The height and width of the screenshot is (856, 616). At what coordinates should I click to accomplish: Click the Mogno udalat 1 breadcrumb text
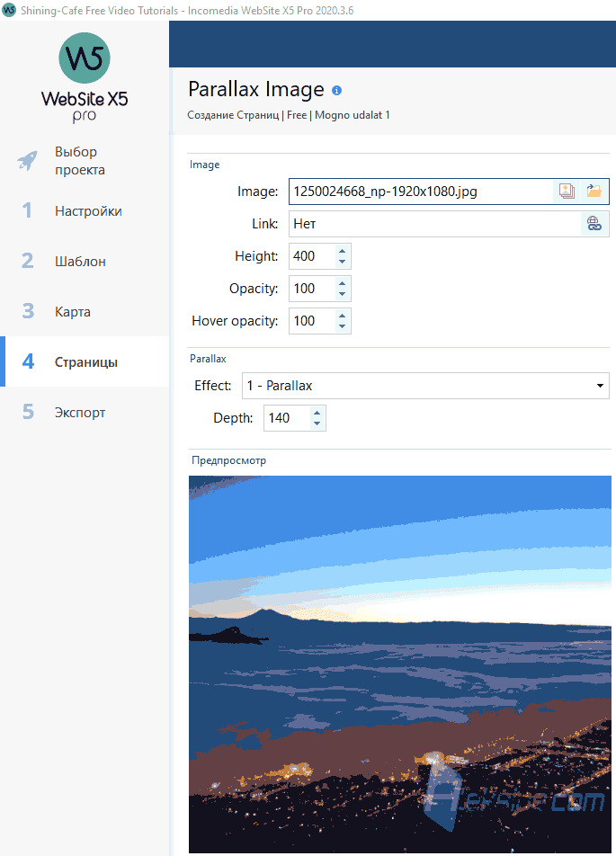pyautogui.click(x=353, y=115)
